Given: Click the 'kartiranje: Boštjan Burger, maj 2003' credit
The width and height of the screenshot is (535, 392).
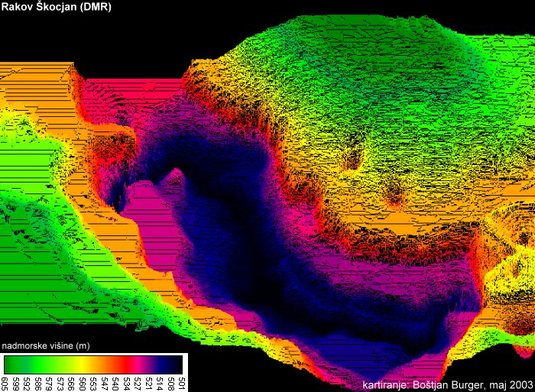Looking at the screenshot, I should coord(447,384).
